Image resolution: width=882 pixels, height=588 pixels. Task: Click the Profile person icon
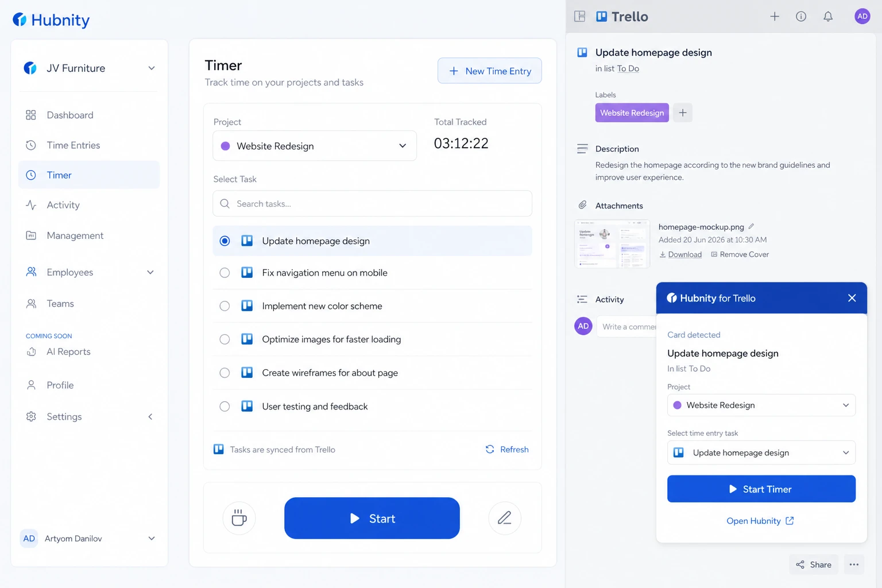pos(31,385)
